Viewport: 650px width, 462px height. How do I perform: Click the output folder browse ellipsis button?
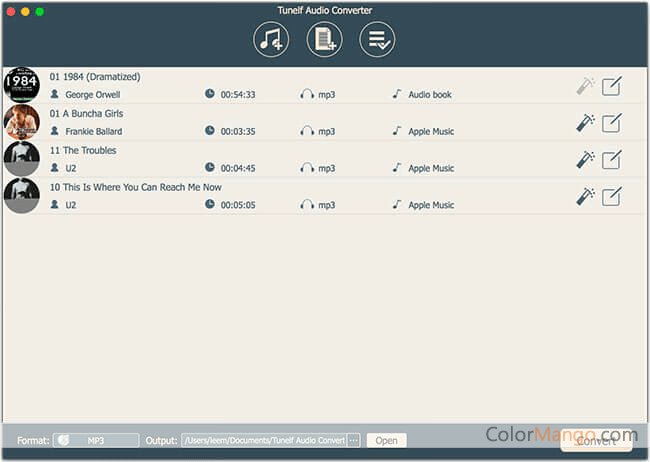(x=354, y=440)
